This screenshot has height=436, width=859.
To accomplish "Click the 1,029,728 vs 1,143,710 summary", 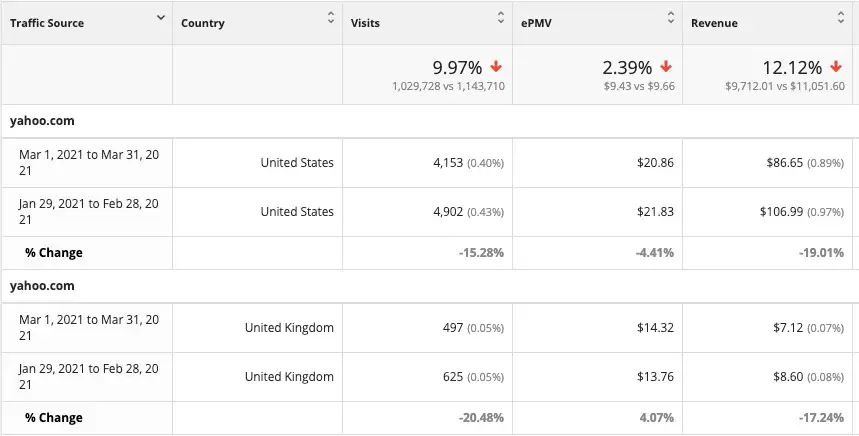I will (448, 87).
